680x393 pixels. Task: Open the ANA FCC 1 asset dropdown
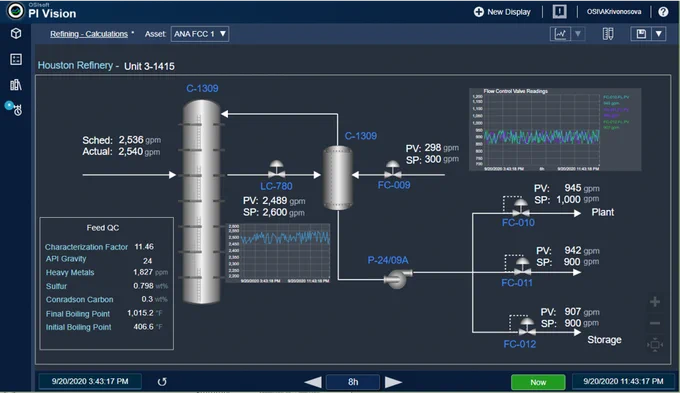(x=200, y=34)
